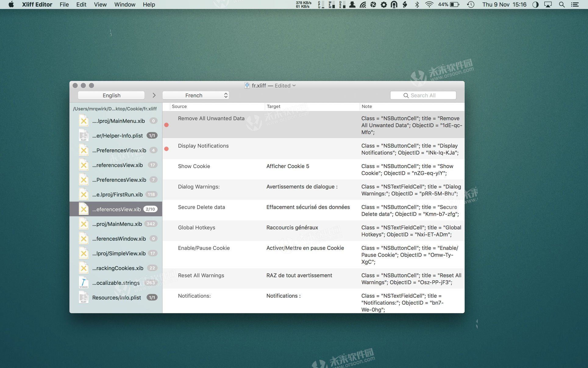Select the empty target cell for Display Notifications
This screenshot has height=368, width=588.
point(311,149)
